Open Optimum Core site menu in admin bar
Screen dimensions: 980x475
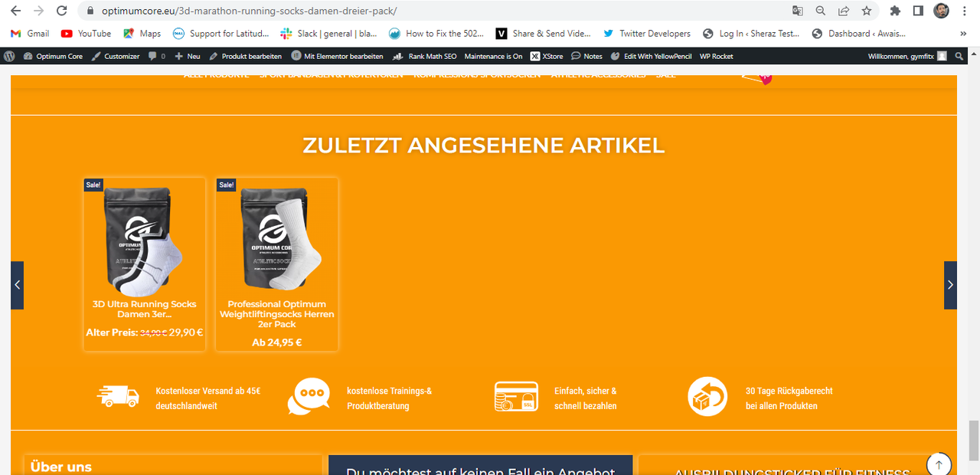(53, 56)
